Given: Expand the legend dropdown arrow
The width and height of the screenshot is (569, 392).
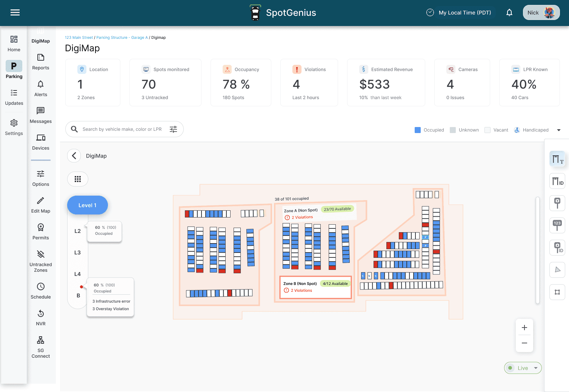Looking at the screenshot, I should 559,130.
